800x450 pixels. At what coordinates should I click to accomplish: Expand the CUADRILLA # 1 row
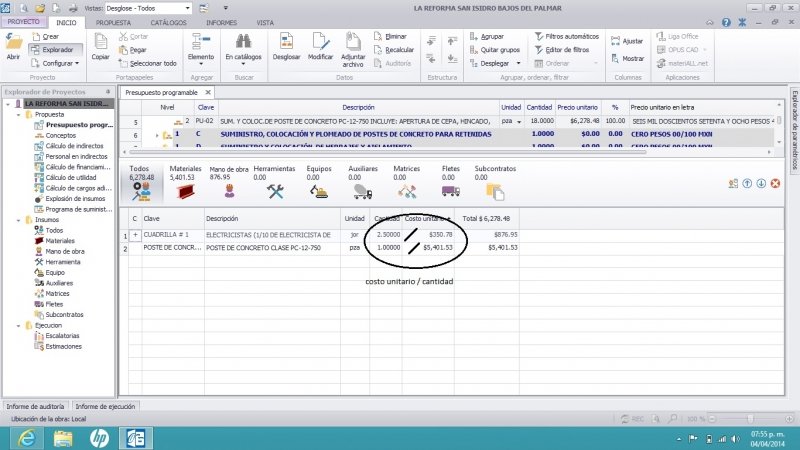coord(135,235)
